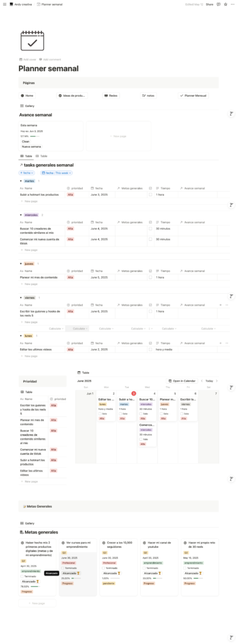Switch to the second Table tab under Avance semanal

click(41, 156)
